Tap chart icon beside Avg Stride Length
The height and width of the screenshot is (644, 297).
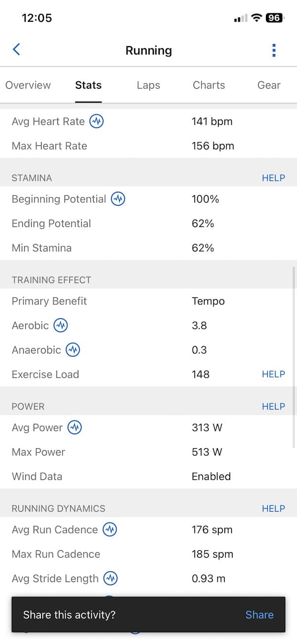[111, 579]
